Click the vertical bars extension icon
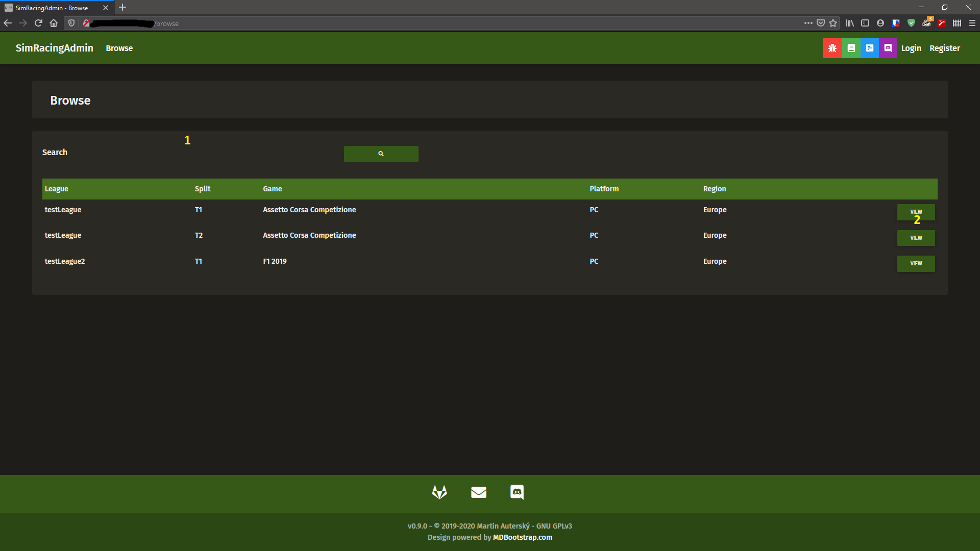Image resolution: width=980 pixels, height=551 pixels. 957,23
